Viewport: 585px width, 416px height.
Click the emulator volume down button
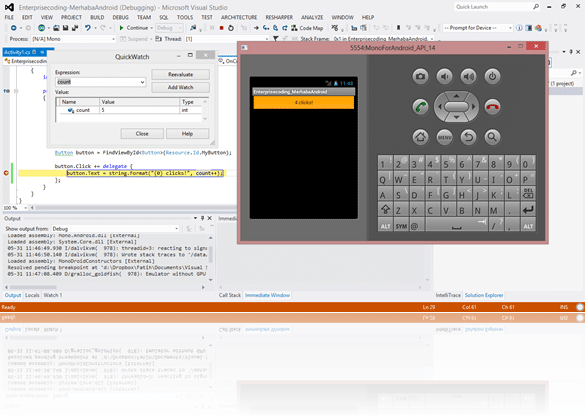[444, 76]
